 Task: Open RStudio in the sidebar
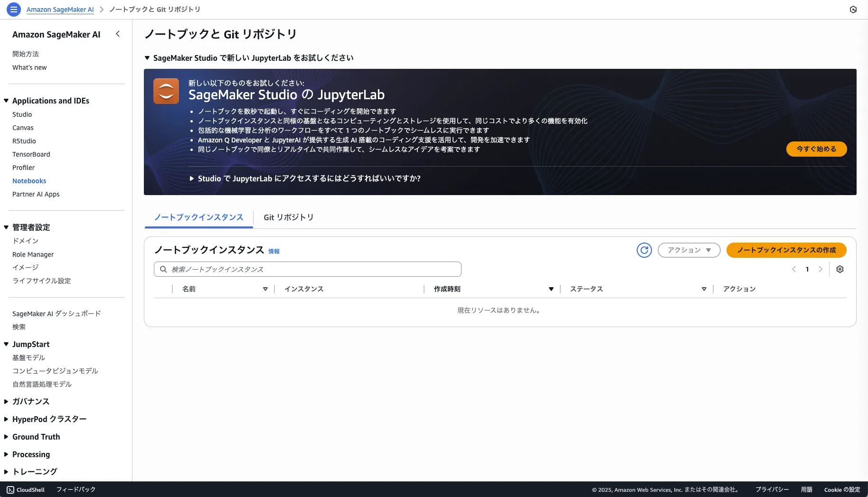pyautogui.click(x=24, y=141)
